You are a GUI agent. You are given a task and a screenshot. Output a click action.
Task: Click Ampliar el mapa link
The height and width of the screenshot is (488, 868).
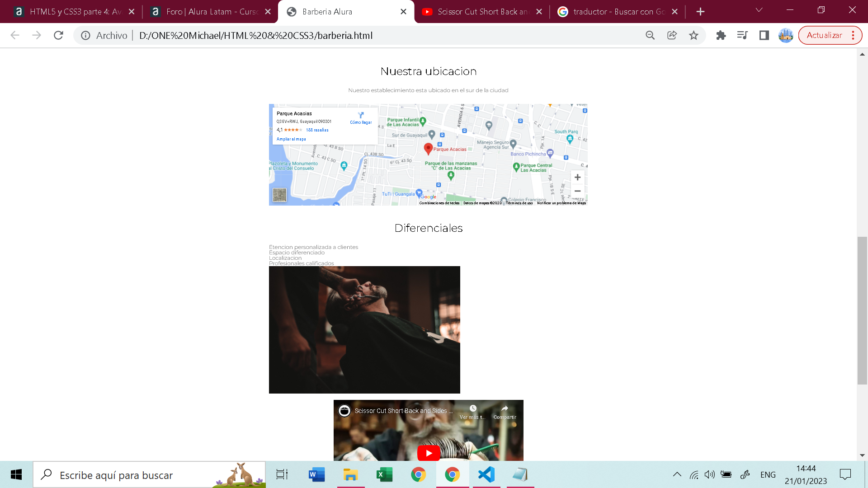coord(291,139)
